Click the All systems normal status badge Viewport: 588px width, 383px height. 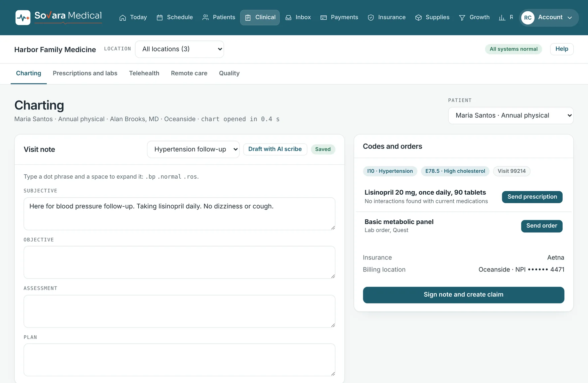coord(513,49)
